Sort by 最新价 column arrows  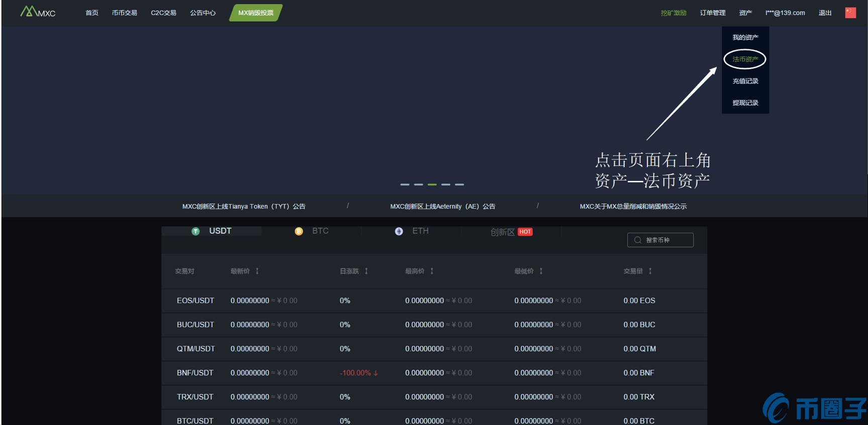click(x=257, y=271)
